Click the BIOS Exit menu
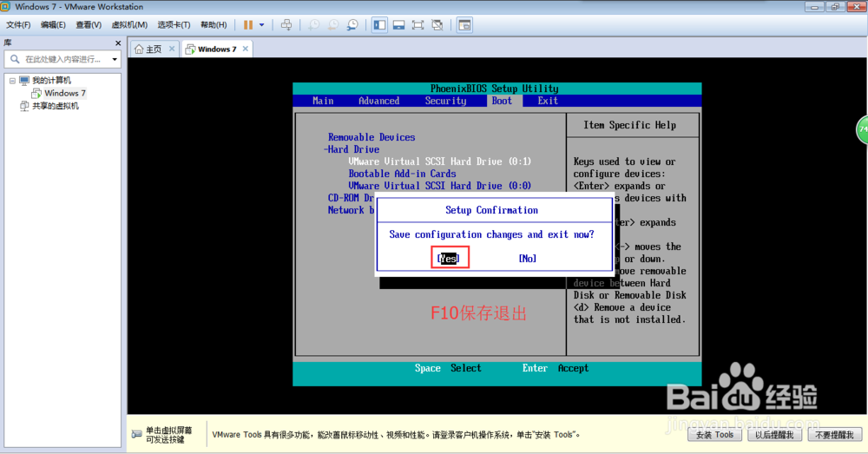 click(548, 101)
